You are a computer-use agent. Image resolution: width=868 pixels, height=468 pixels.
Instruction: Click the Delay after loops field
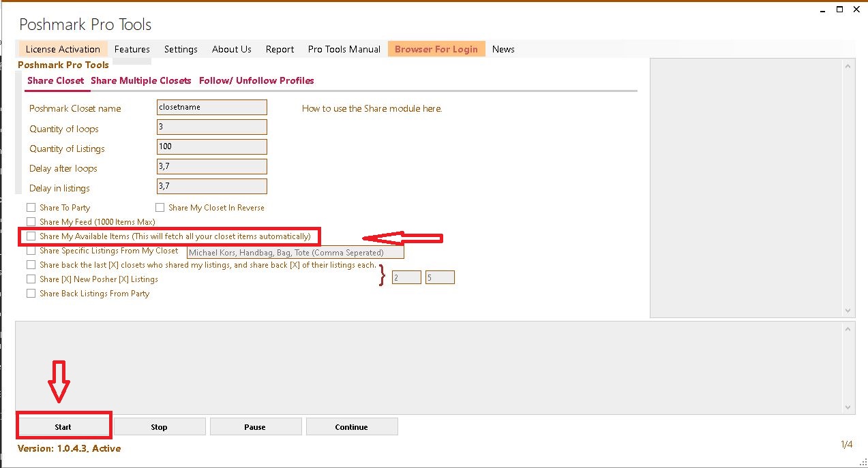pyautogui.click(x=211, y=166)
